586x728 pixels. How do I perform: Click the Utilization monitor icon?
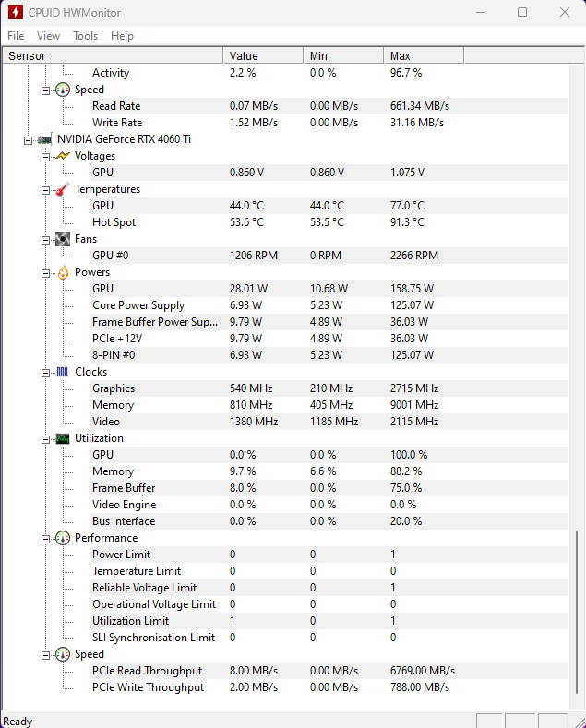[x=62, y=438]
